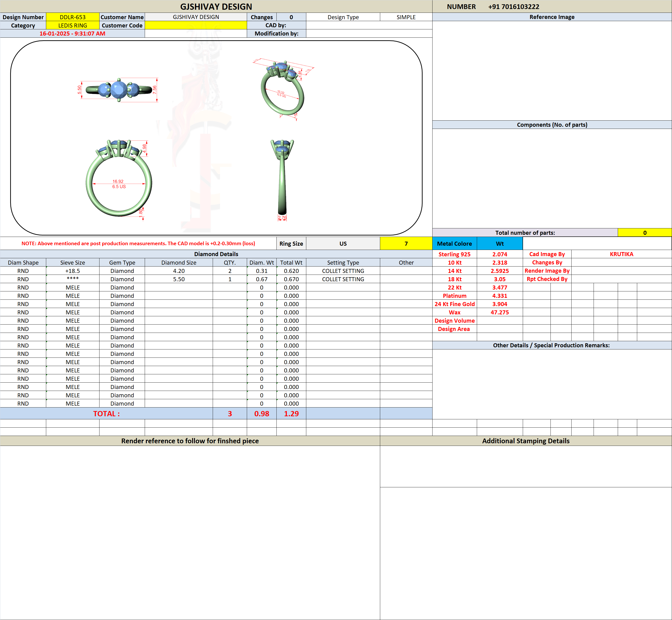Select the 24 Kt Fine Gold weight '3.904'
The width and height of the screenshot is (672, 620).
500,304
